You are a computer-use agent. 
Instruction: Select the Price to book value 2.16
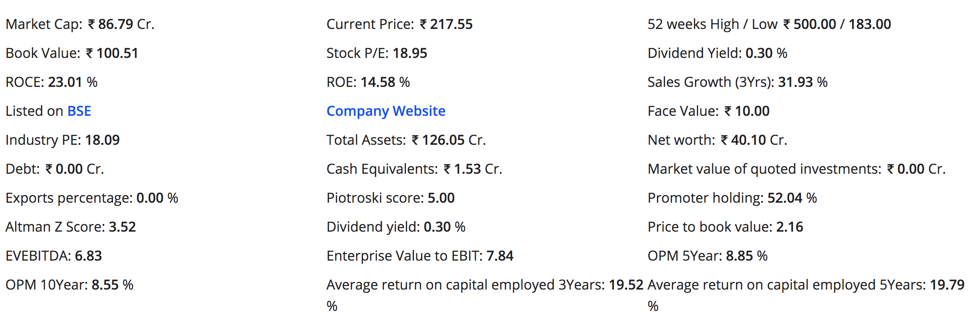click(x=789, y=227)
